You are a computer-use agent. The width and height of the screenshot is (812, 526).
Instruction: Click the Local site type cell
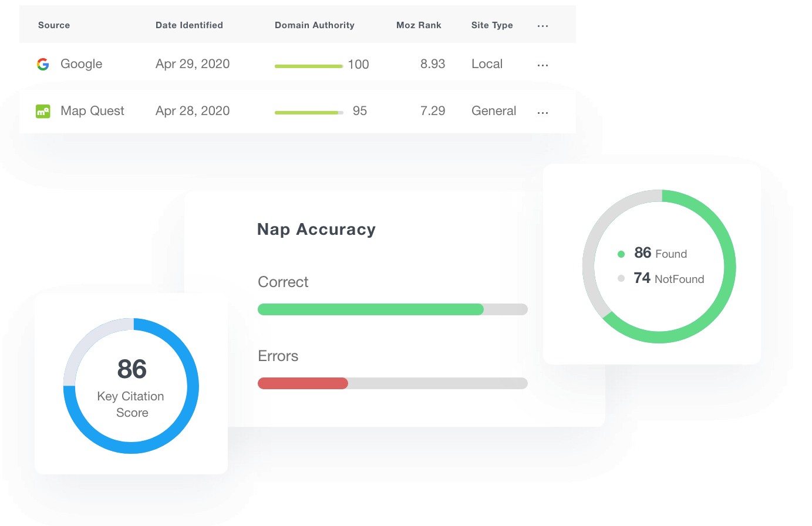pyautogui.click(x=487, y=64)
